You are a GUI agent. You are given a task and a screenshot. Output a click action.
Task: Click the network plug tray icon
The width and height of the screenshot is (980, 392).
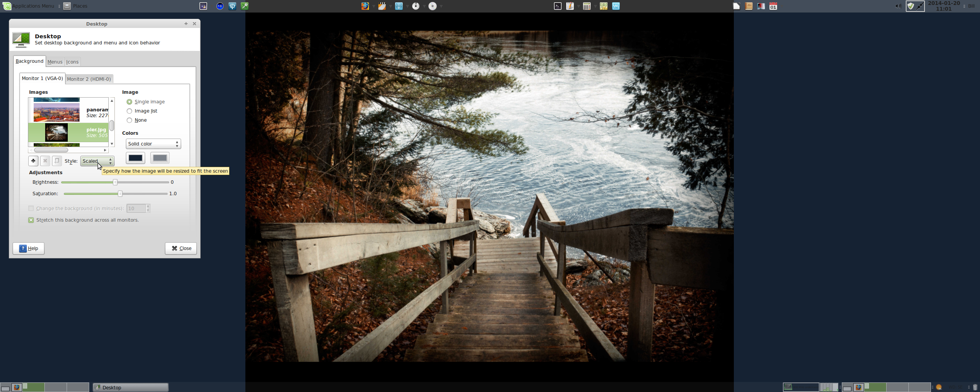[x=920, y=6]
